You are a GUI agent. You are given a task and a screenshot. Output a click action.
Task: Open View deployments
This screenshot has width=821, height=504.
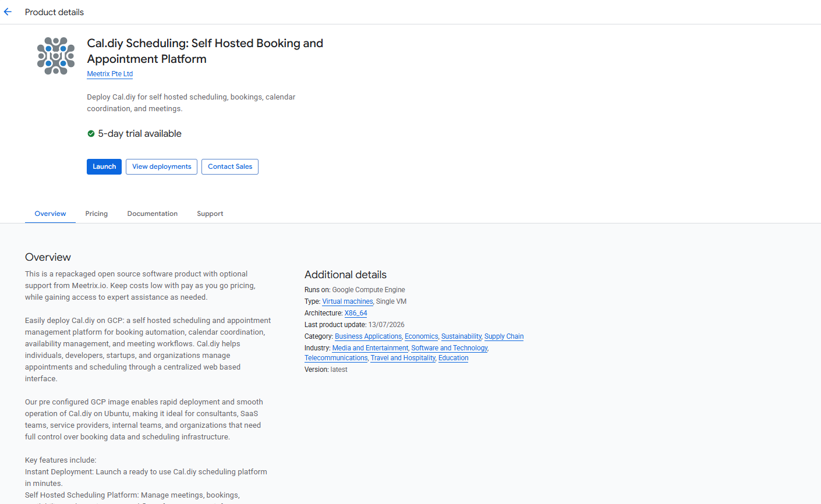tap(161, 166)
